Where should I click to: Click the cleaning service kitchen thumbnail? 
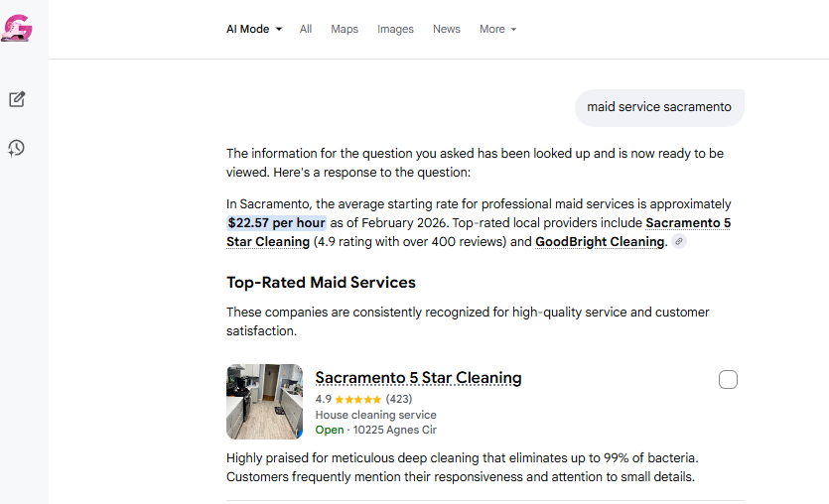264,401
